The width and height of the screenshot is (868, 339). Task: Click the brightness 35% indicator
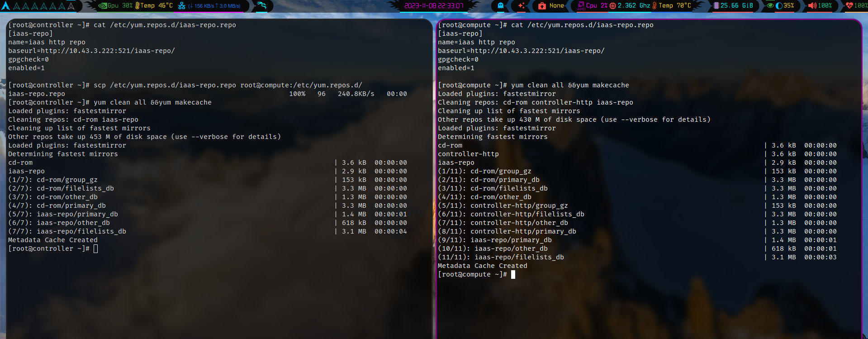[x=785, y=6]
